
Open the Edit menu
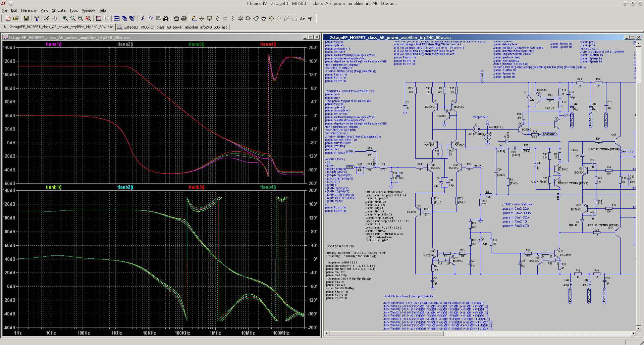[14, 10]
